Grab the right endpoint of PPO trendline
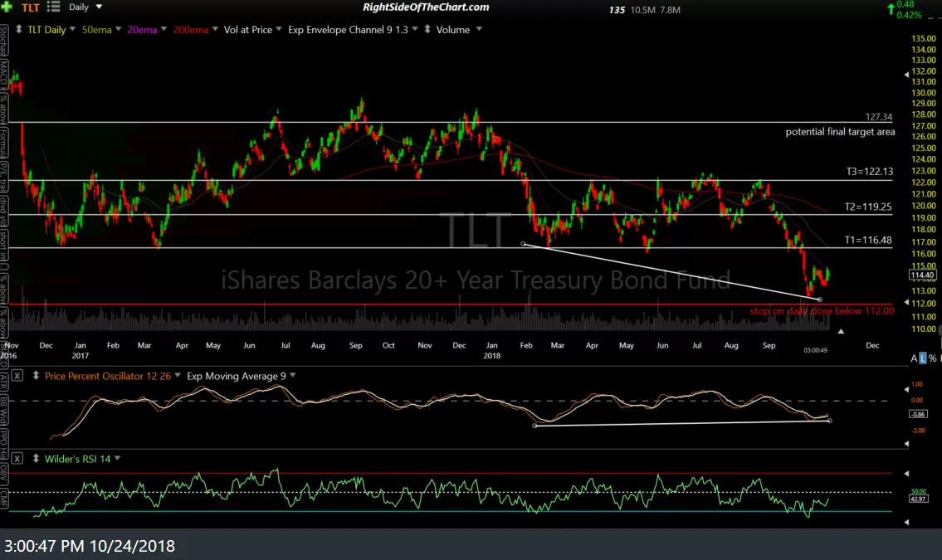This screenshot has height=560, width=942. coord(830,421)
